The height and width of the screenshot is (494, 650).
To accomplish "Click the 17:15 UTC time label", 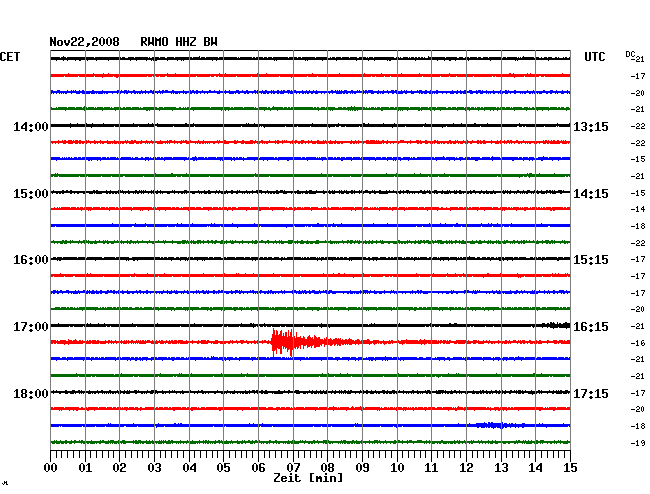I will [591, 393].
